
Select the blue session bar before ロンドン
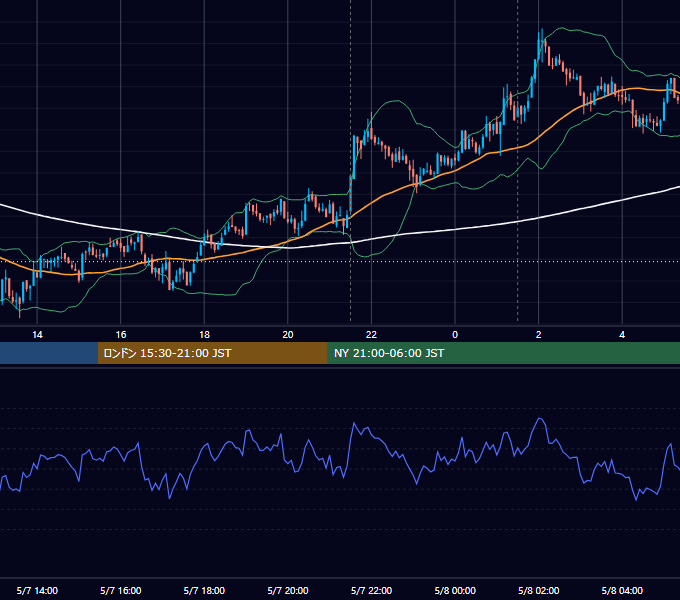pos(49,353)
